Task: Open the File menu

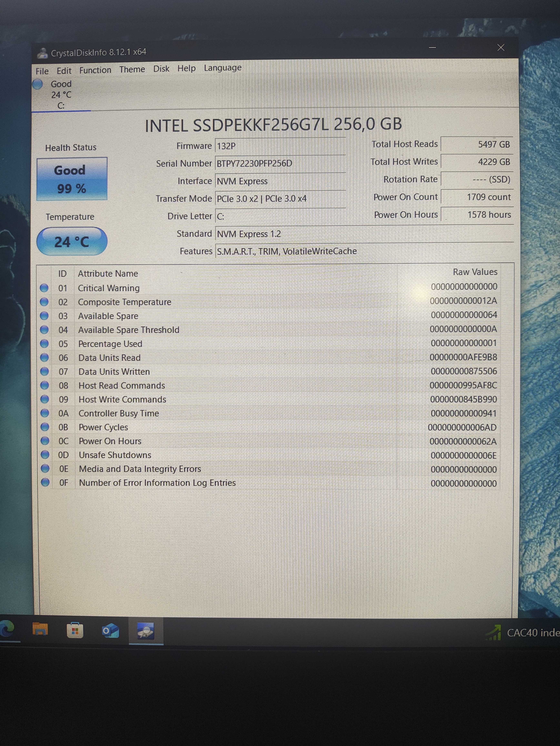Action: click(42, 71)
